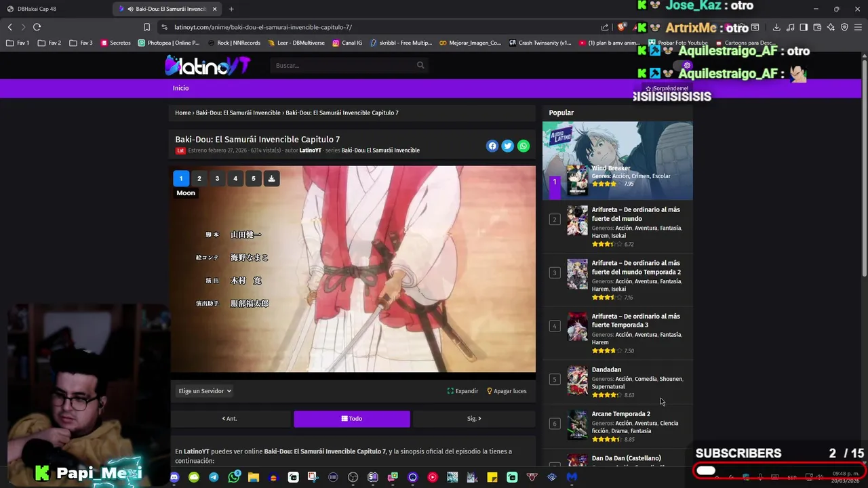Open Arifureta Temporada 3 entry
868x488 pixels.
click(x=636, y=321)
